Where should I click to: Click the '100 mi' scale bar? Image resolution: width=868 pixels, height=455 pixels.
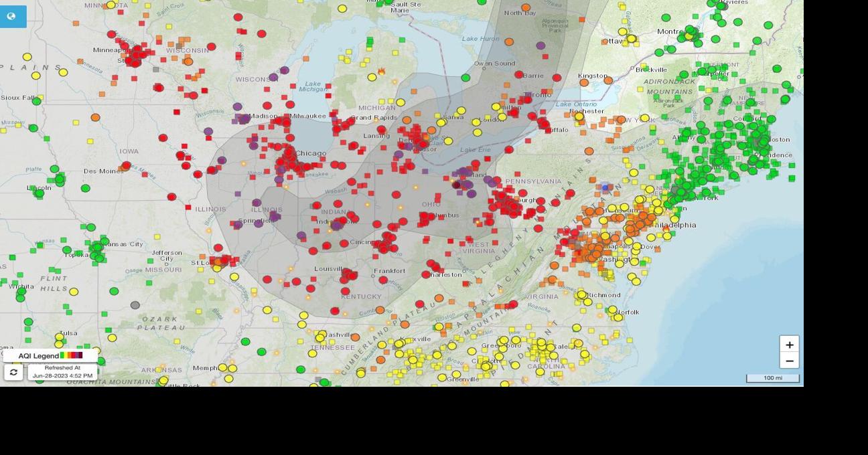[773, 378]
